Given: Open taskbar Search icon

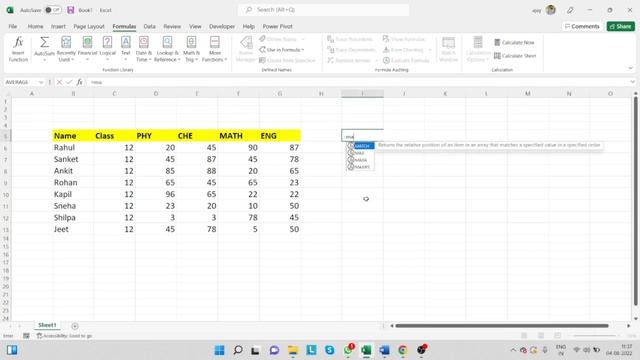Looking at the screenshot, I should (x=238, y=350).
